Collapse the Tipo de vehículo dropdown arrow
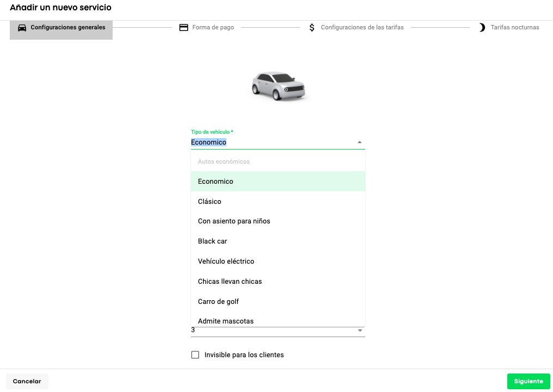553x392 pixels. (x=360, y=142)
